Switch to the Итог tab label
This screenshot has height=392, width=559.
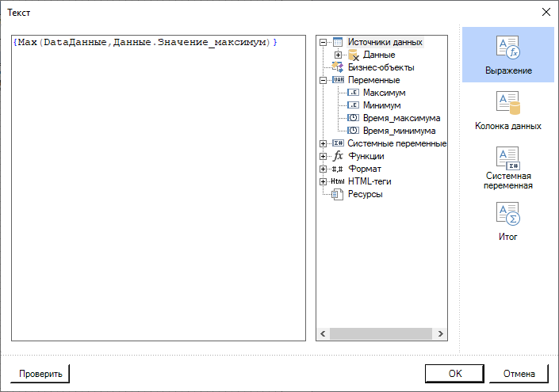[x=507, y=237]
